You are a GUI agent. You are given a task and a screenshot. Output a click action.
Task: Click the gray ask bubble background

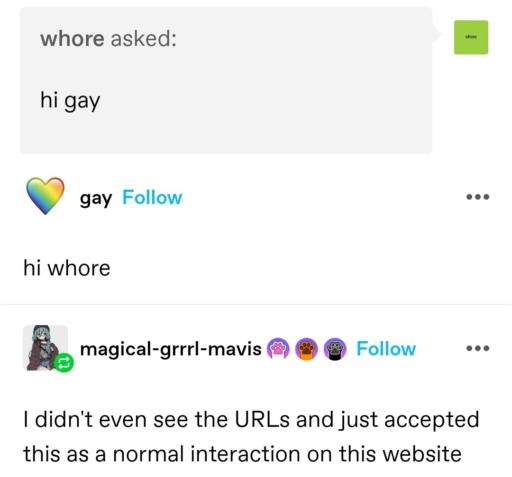click(226, 80)
